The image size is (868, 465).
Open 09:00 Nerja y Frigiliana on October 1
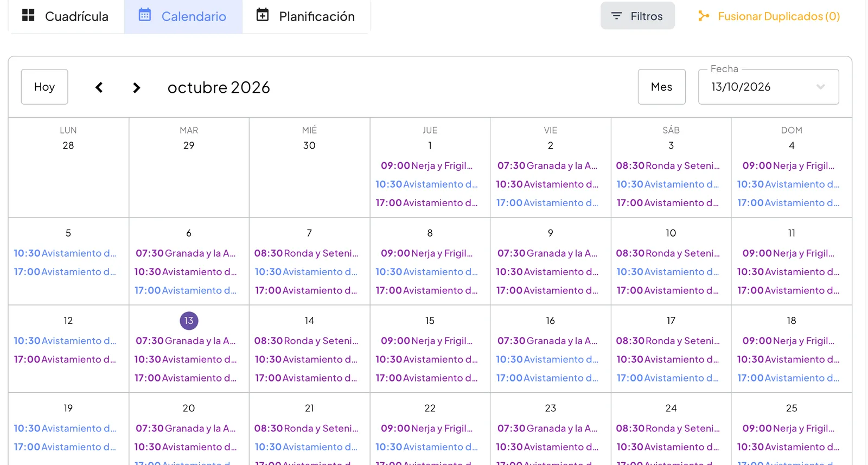coord(426,165)
